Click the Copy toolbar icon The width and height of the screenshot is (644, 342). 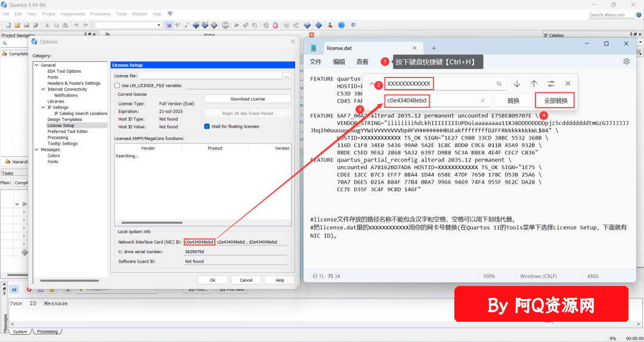56,25
